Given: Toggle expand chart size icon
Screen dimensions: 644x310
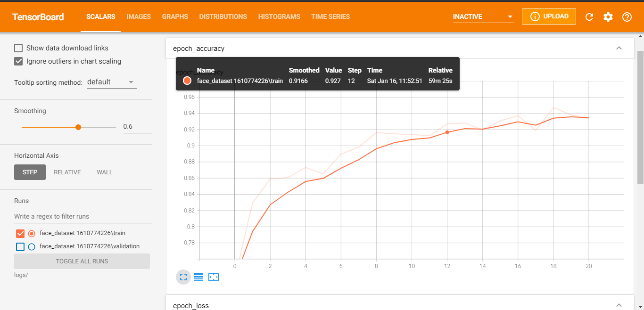Looking at the screenshot, I should pos(183,277).
